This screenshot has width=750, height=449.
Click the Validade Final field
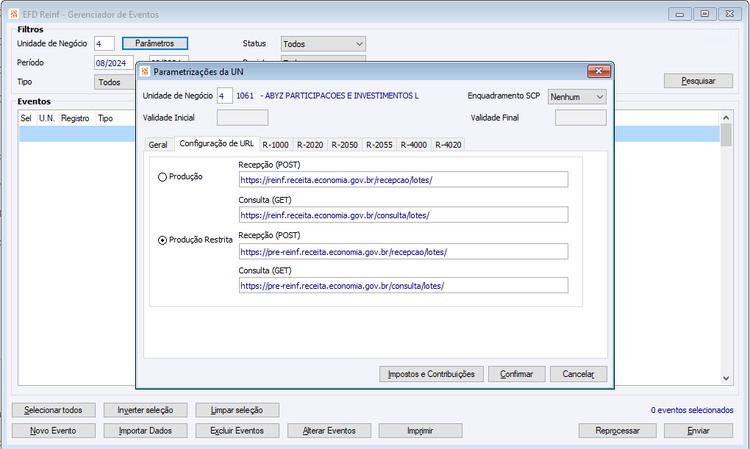point(581,118)
